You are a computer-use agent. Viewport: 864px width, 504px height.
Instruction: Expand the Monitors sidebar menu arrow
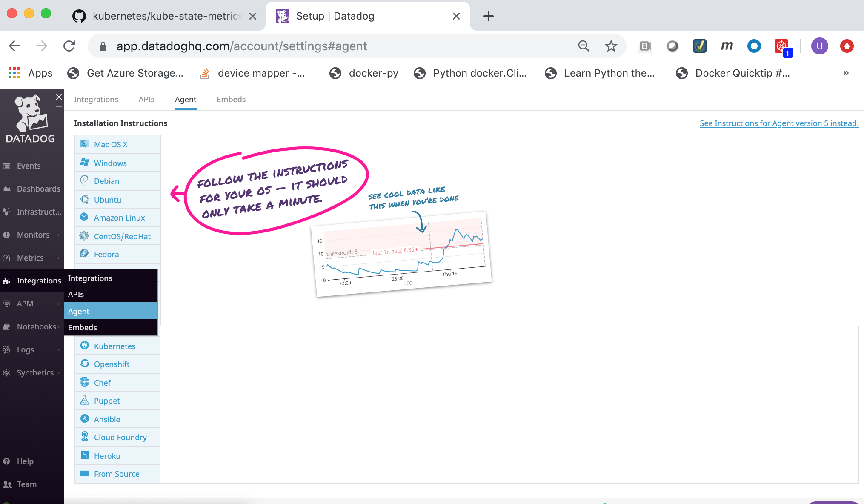coord(59,235)
